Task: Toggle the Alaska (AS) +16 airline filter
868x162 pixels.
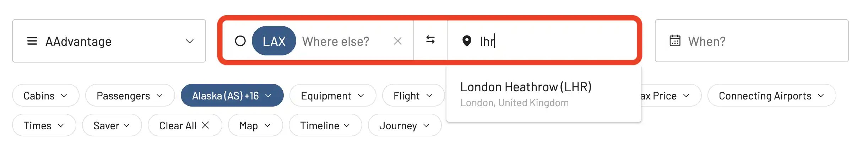Action: click(x=232, y=95)
